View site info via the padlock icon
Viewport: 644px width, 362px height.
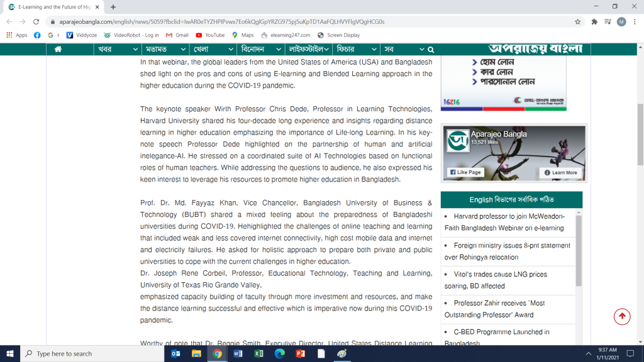tap(53, 22)
